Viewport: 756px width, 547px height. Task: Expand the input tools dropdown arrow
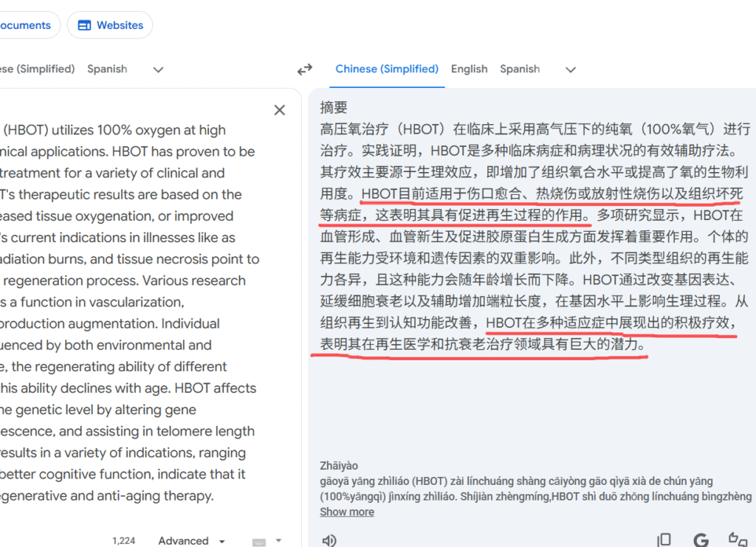(x=278, y=541)
